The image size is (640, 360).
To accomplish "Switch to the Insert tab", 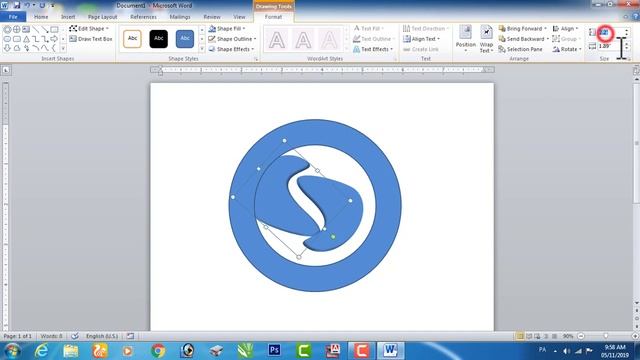I will pyautogui.click(x=68, y=17).
